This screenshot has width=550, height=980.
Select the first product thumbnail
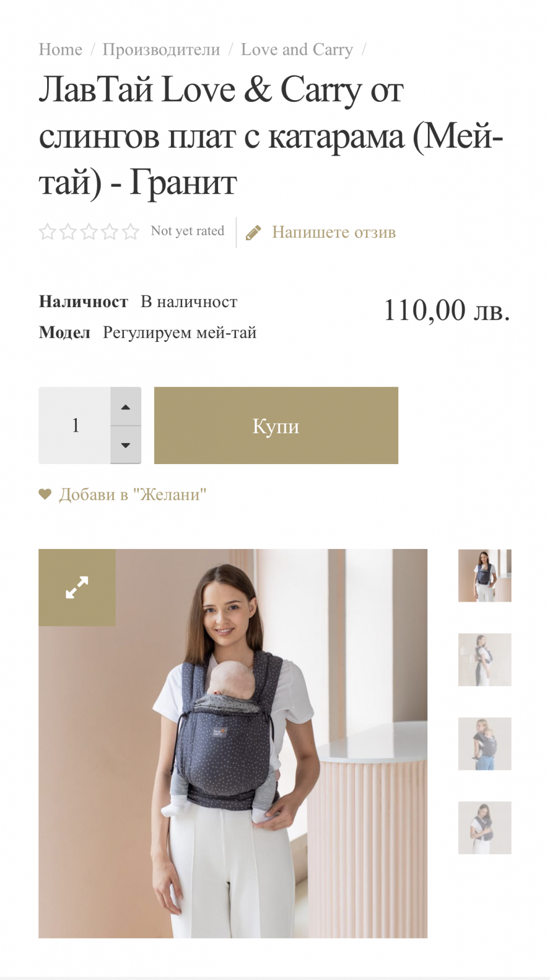click(485, 576)
